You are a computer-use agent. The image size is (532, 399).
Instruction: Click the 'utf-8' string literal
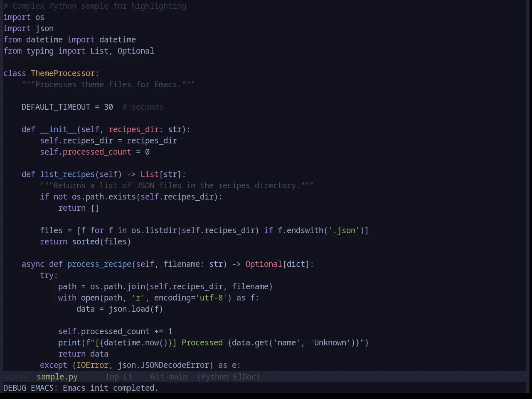tap(211, 298)
